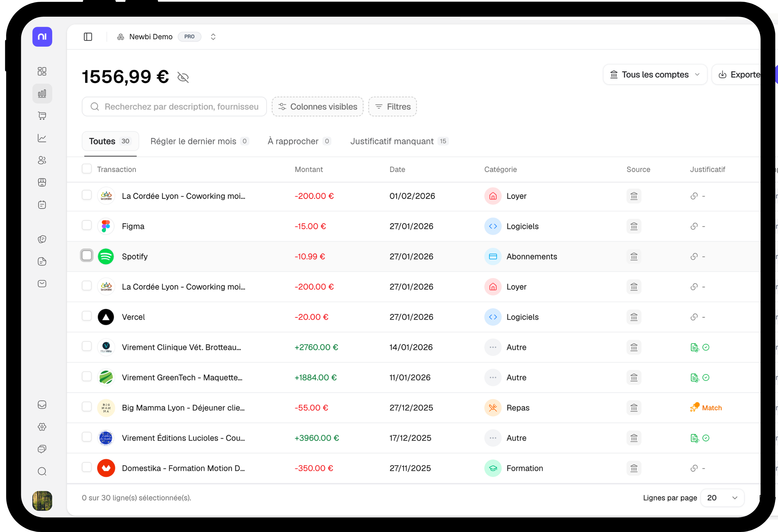
Task: Sort by Catégorie column header
Action: tap(500, 170)
